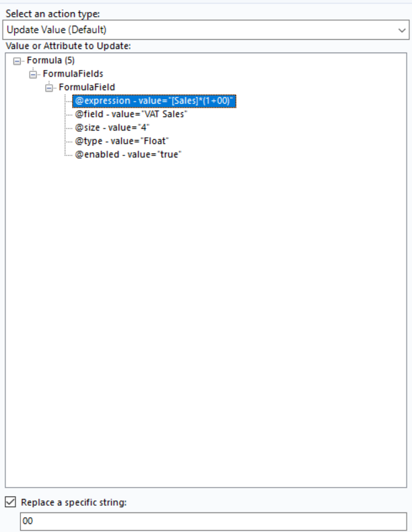Collapse the FormulaField node using its minus box

tap(48, 88)
